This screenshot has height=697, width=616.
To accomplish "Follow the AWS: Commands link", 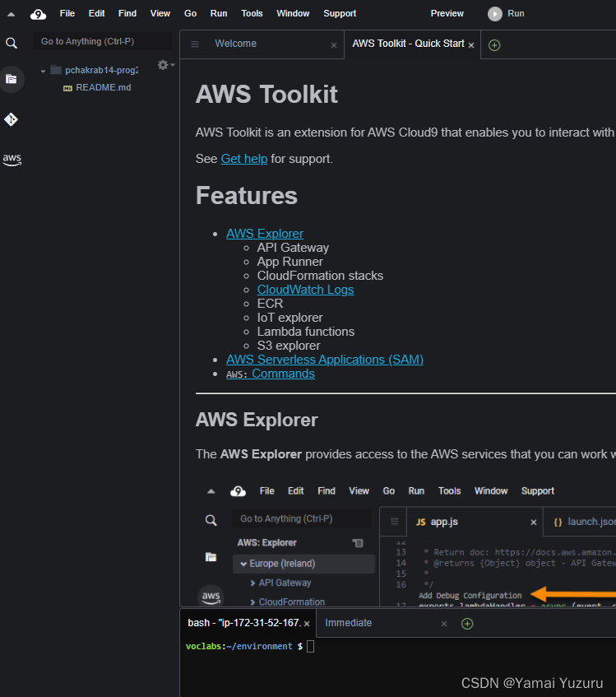I will click(271, 374).
